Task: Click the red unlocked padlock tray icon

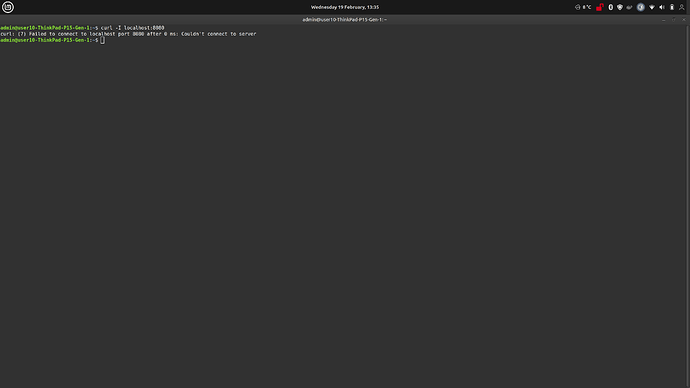Action: (599, 7)
